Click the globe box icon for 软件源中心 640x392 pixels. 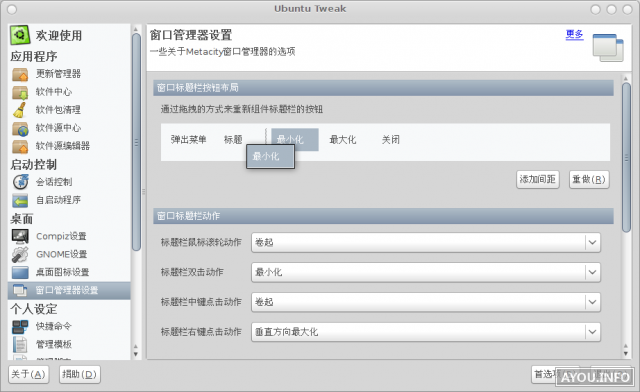(20, 128)
